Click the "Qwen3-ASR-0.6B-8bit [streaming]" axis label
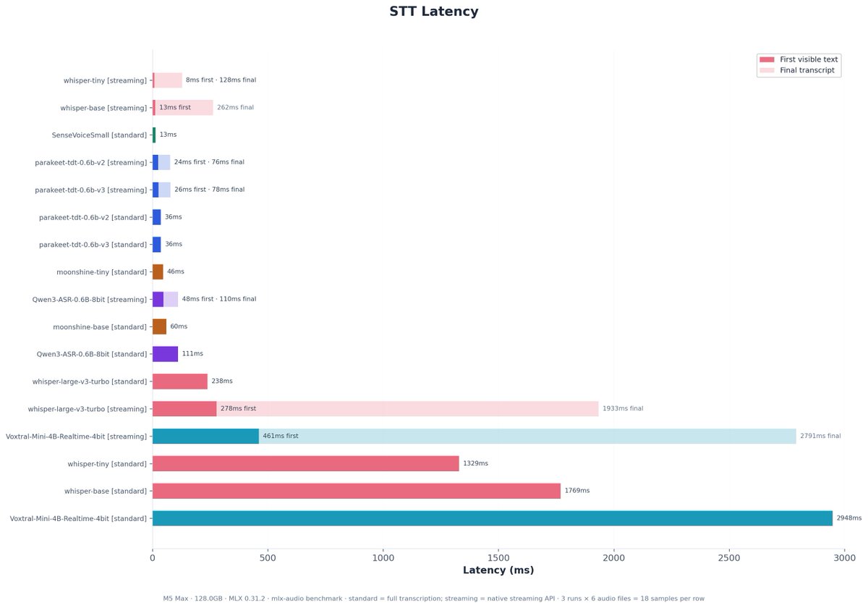868x608 pixels. click(90, 299)
